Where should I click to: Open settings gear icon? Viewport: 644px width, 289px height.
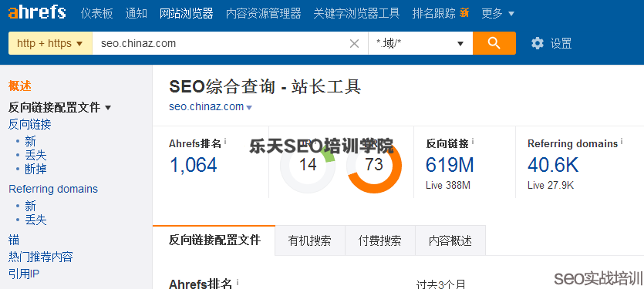point(538,43)
